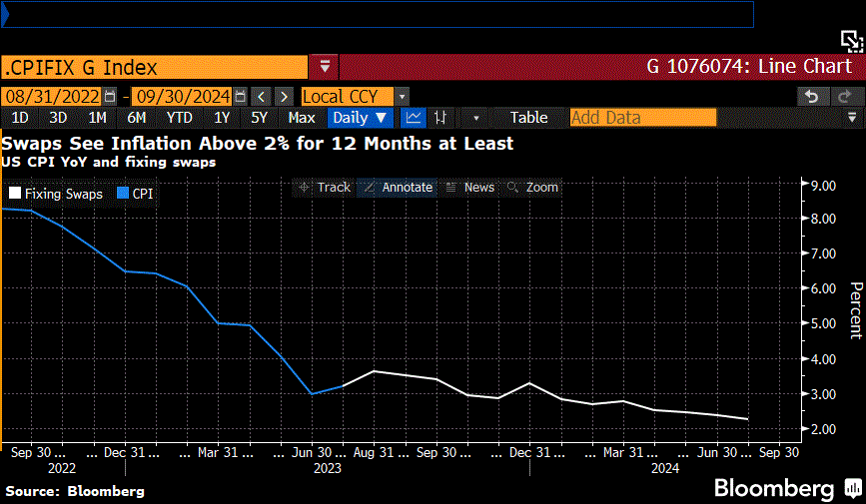Open the chart type dropdown arrow
This screenshot has width=866, height=504.
coord(476,118)
